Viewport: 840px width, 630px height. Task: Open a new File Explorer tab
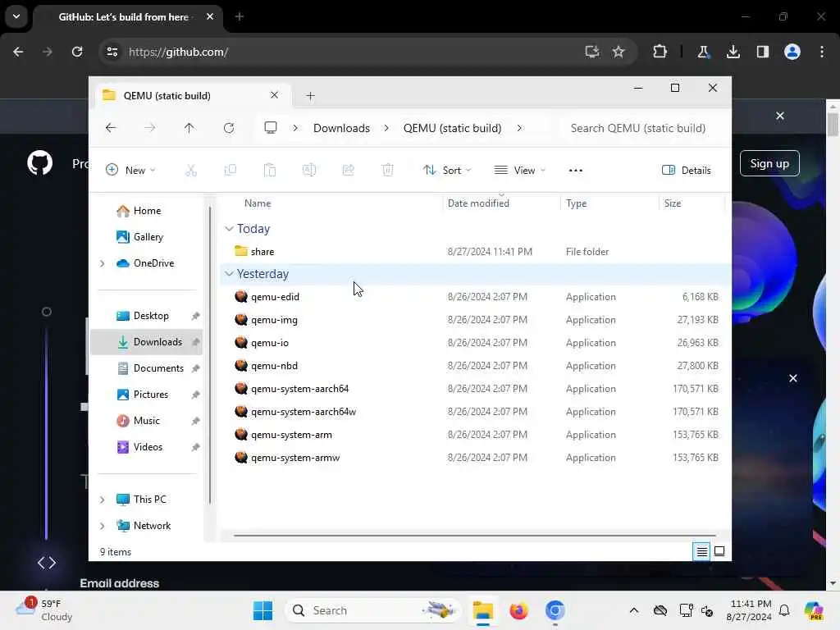coord(310,96)
